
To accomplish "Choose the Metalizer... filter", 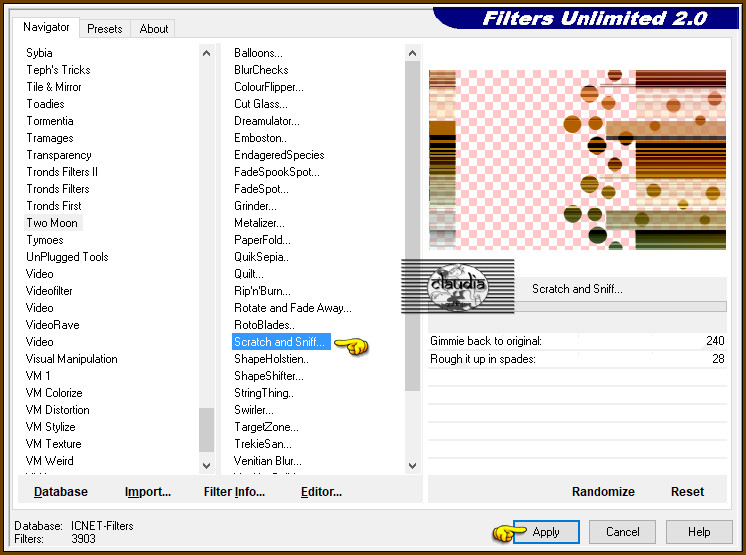I will [259, 223].
